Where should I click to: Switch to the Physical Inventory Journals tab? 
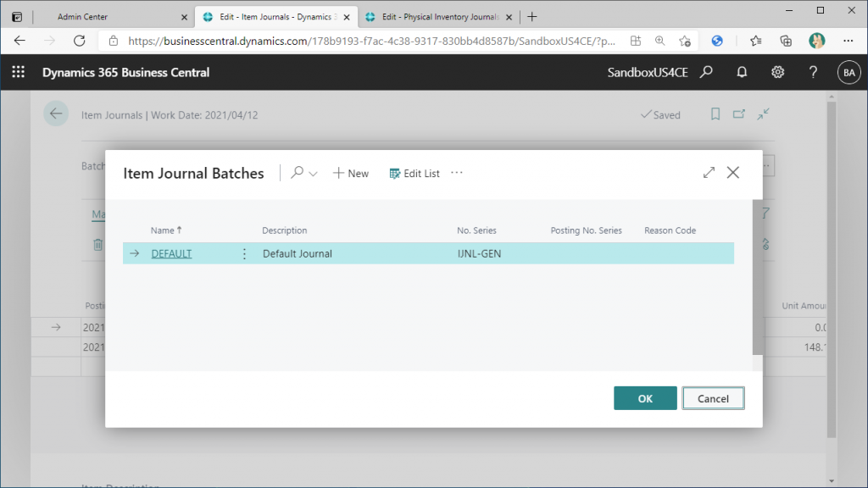click(x=440, y=17)
